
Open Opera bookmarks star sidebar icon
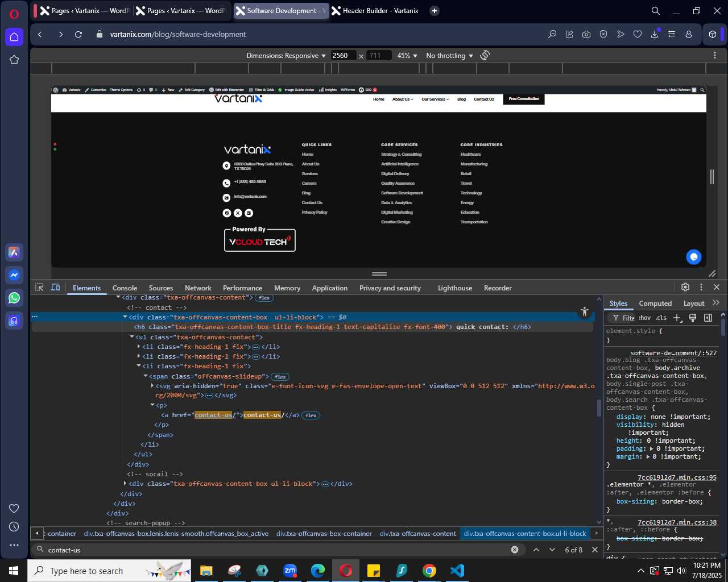click(x=14, y=60)
